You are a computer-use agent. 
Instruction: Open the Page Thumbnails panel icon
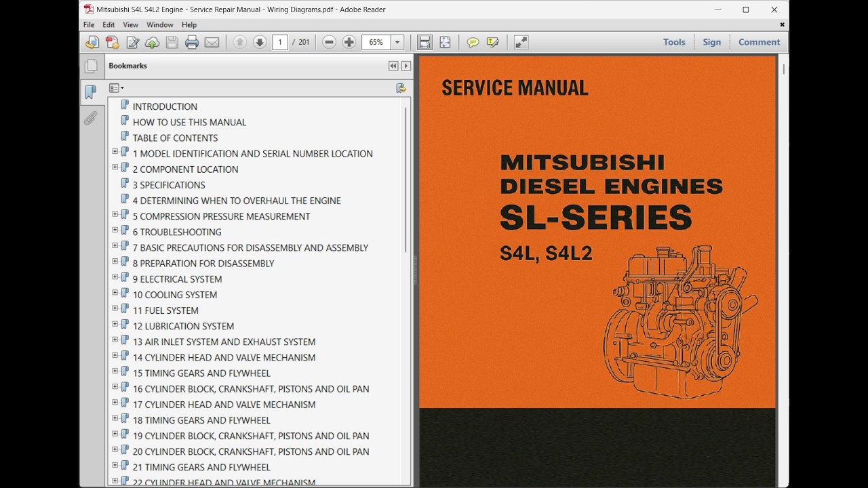click(x=90, y=66)
